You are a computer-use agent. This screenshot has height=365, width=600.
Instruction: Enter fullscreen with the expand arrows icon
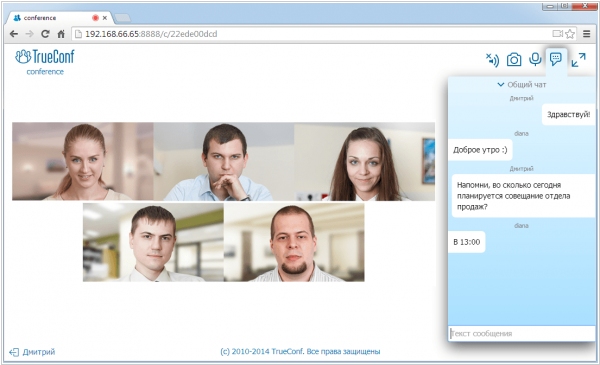pos(578,60)
